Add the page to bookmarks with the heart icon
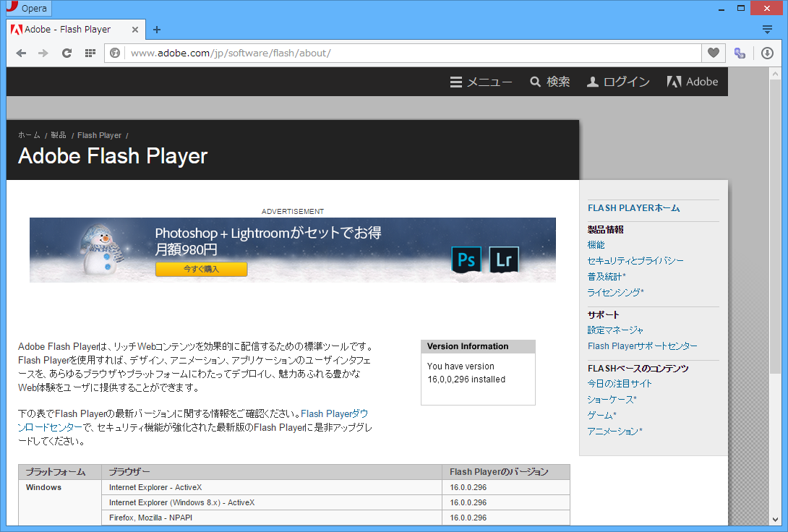The image size is (788, 532). tap(713, 53)
